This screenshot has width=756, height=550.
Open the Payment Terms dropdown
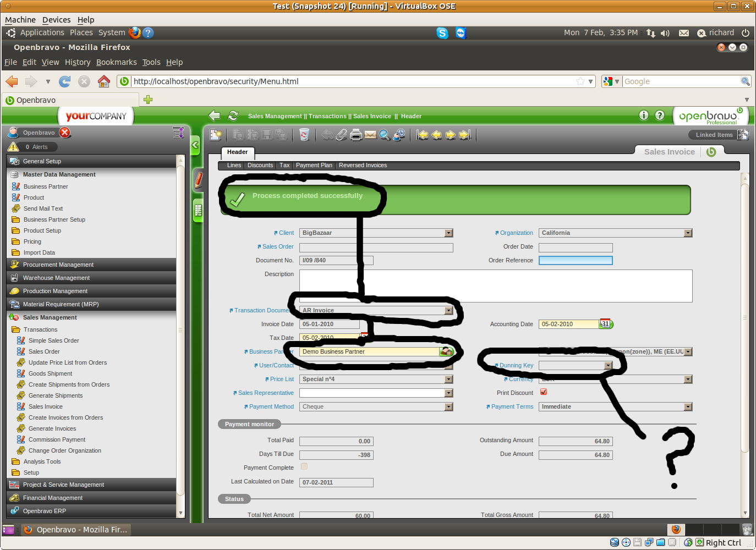coord(688,407)
